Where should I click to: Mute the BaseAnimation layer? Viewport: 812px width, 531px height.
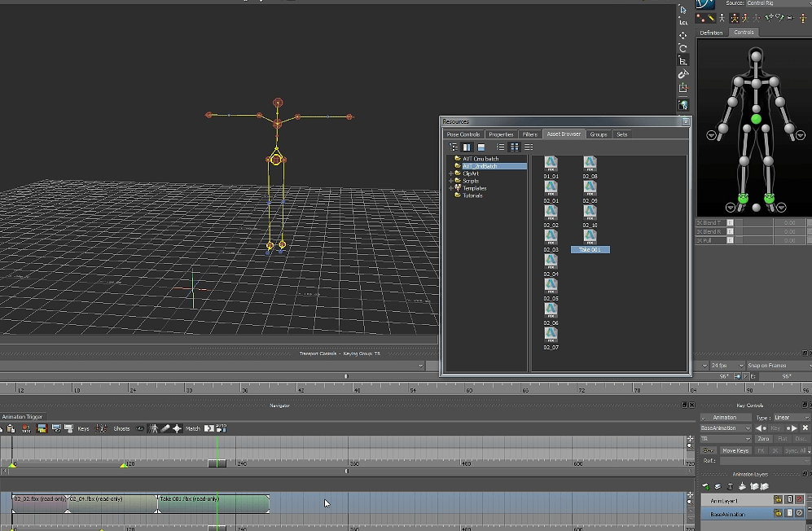(799, 513)
